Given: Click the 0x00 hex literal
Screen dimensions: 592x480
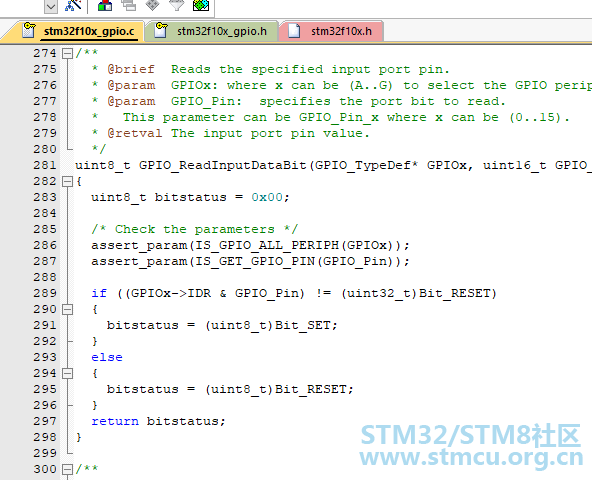Looking at the screenshot, I should tap(267, 198).
